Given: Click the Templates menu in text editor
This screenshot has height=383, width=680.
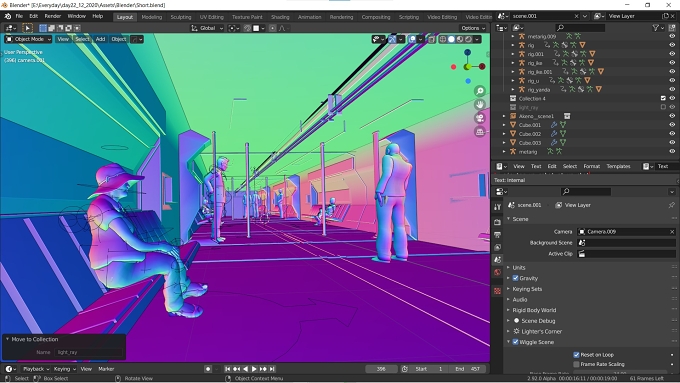Looking at the screenshot, I should (x=618, y=167).
